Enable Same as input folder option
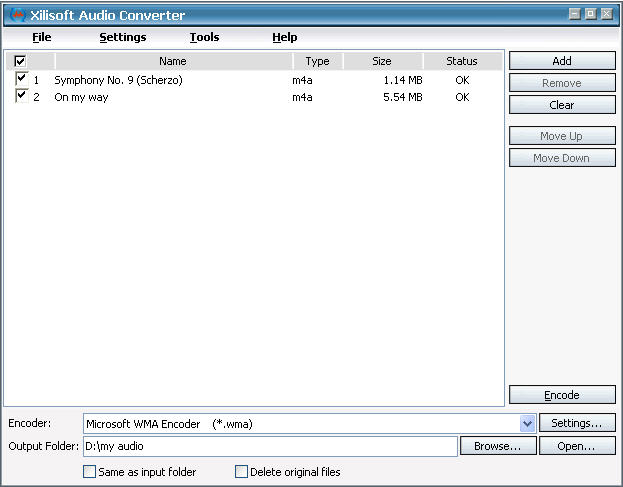 tap(89, 472)
